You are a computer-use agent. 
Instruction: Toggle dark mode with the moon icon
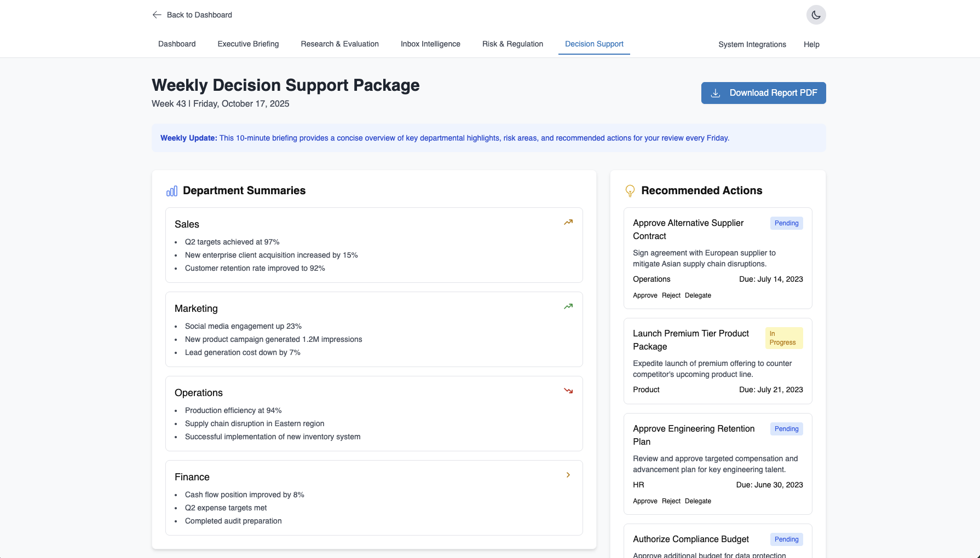(x=816, y=15)
